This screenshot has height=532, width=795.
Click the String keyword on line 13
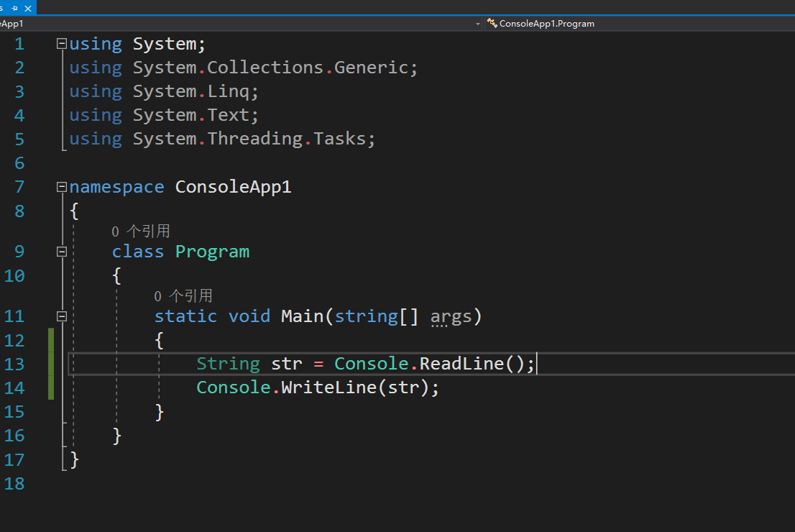(x=228, y=364)
